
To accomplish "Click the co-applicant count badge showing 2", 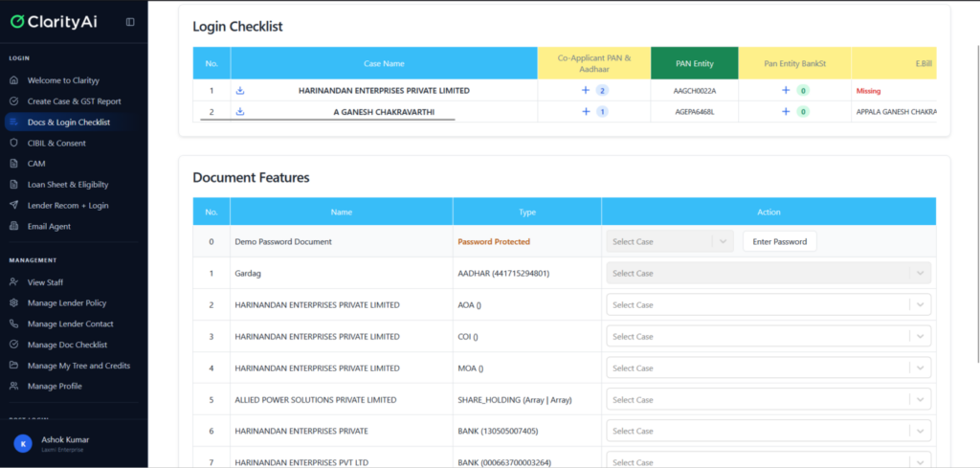I will (x=602, y=91).
